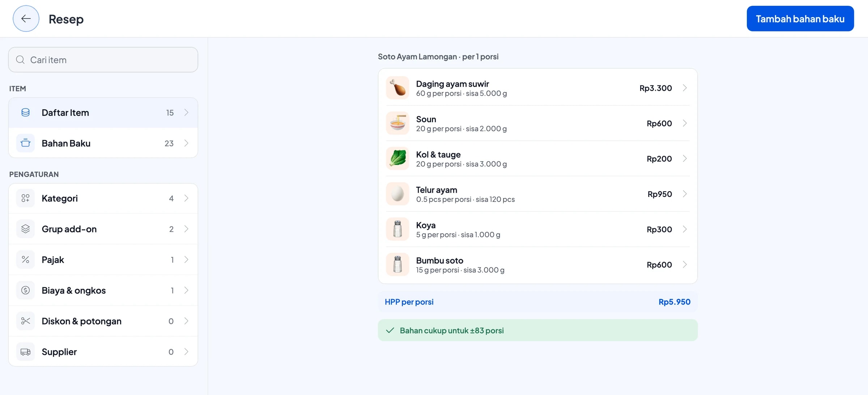Click the HPP per porsi summary
The image size is (868, 395).
538,302
